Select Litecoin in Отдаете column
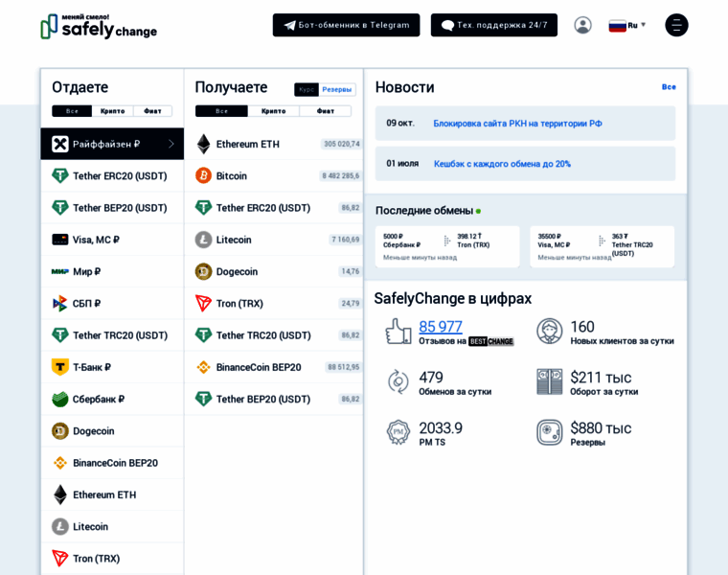Viewport: 728px width, 575px height. point(112,527)
